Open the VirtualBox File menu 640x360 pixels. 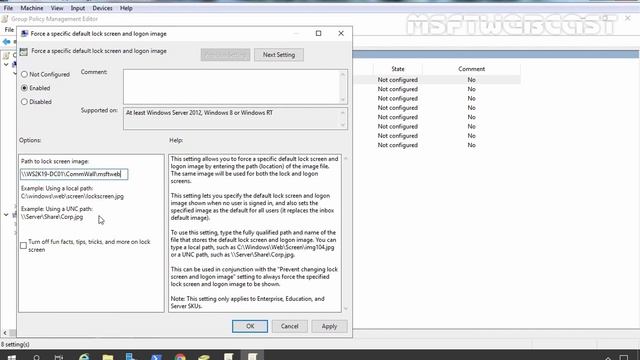[8, 8]
